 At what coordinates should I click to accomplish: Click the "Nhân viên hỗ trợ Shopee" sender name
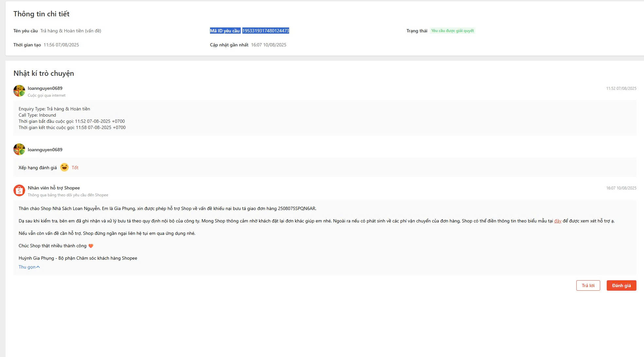click(x=54, y=188)
